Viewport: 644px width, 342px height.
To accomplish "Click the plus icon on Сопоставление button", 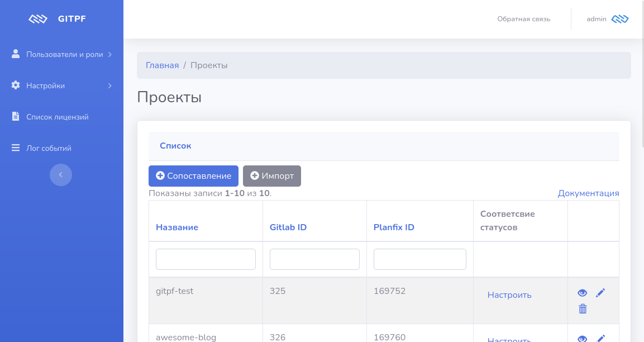I will click(160, 175).
